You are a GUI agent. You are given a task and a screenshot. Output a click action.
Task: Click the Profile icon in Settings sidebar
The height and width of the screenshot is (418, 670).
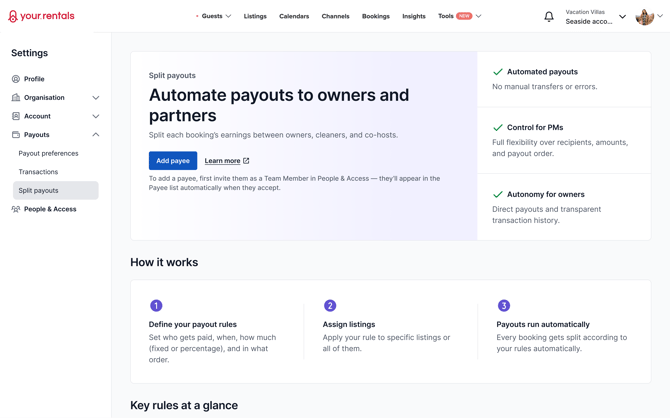(16, 79)
